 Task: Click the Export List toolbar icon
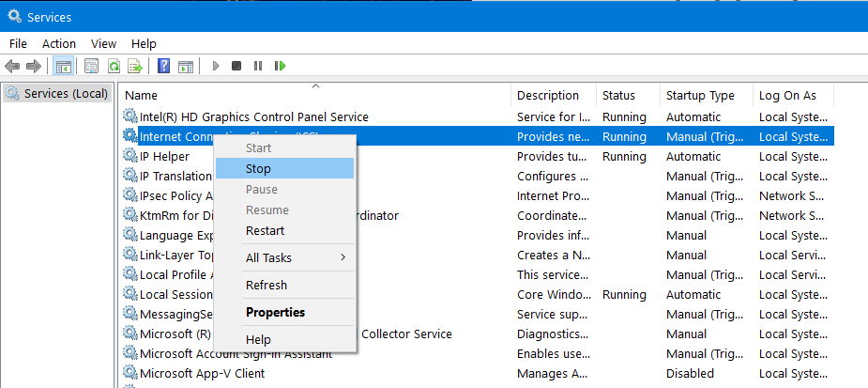(135, 66)
